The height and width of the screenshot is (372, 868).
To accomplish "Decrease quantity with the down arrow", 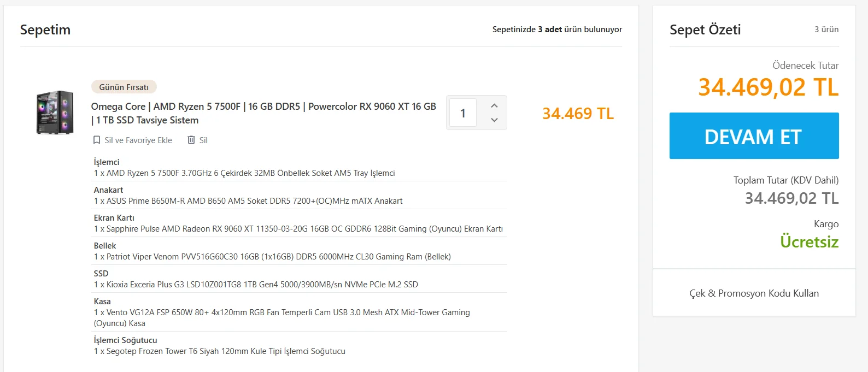I will 494,120.
